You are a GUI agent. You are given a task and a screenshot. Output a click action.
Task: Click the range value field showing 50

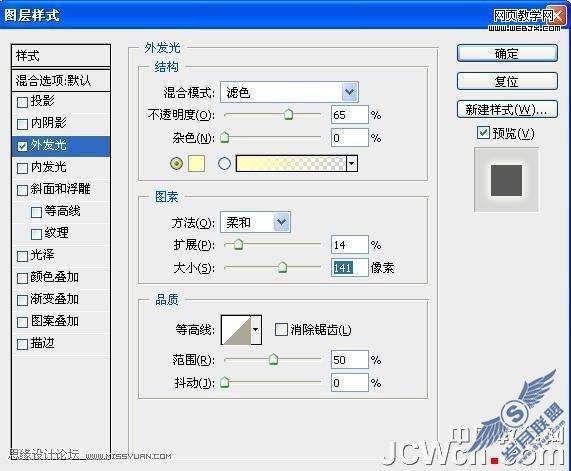(350, 360)
